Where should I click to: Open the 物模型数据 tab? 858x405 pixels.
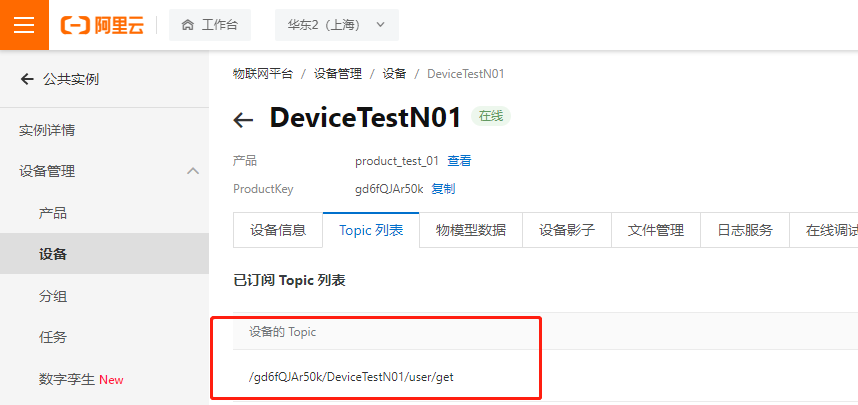pos(471,230)
